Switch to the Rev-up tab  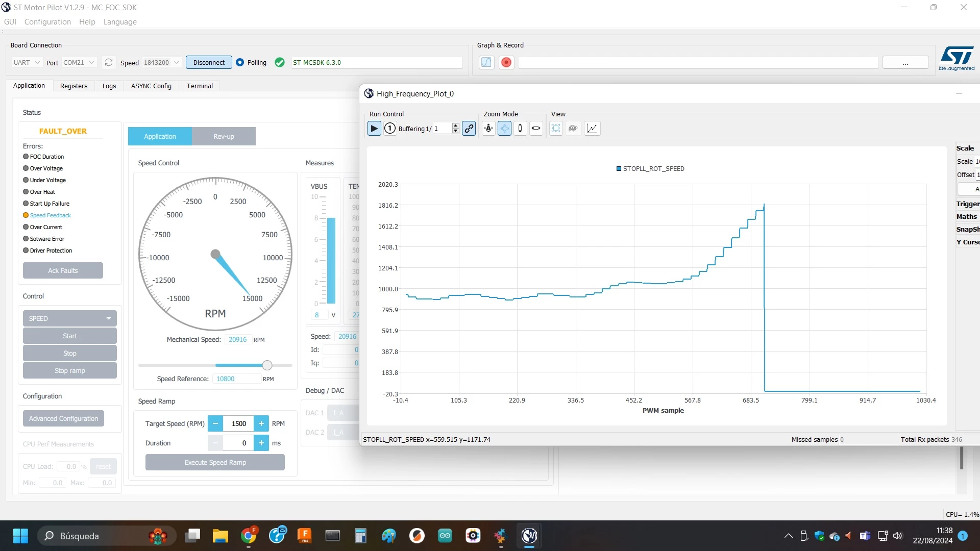224,136
